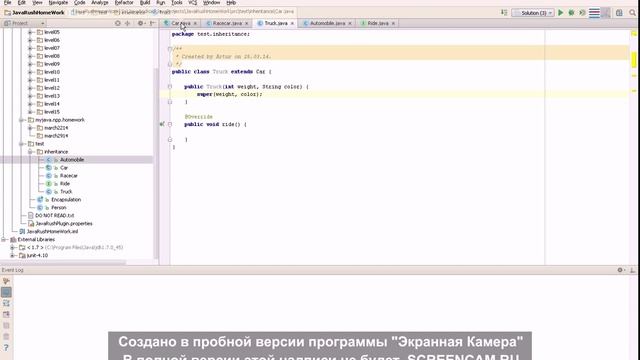
Task: Select Automobile class in project tree
Action: [72, 160]
